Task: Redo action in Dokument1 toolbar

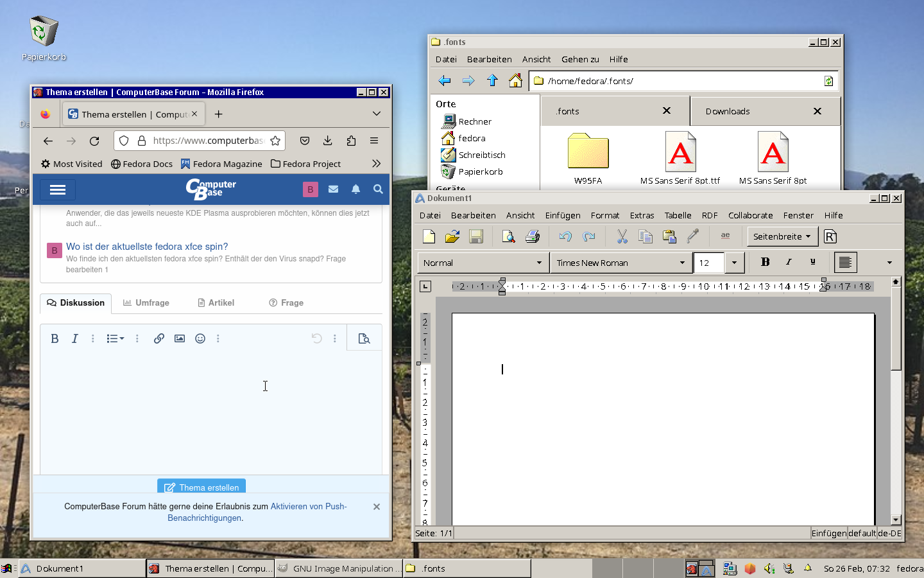Action: point(588,236)
